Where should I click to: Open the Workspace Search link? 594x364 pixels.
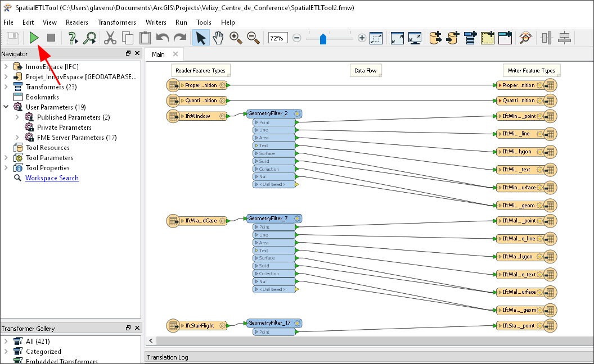[x=52, y=178]
